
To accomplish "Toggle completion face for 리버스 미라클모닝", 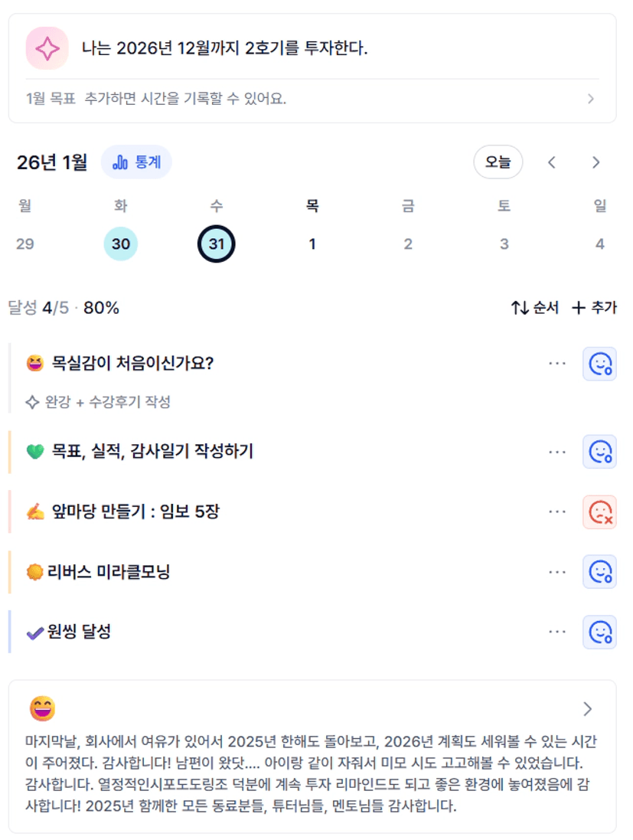I will [x=599, y=572].
